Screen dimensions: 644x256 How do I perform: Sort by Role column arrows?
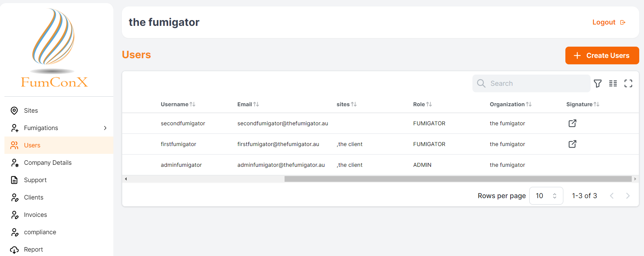[429, 105]
